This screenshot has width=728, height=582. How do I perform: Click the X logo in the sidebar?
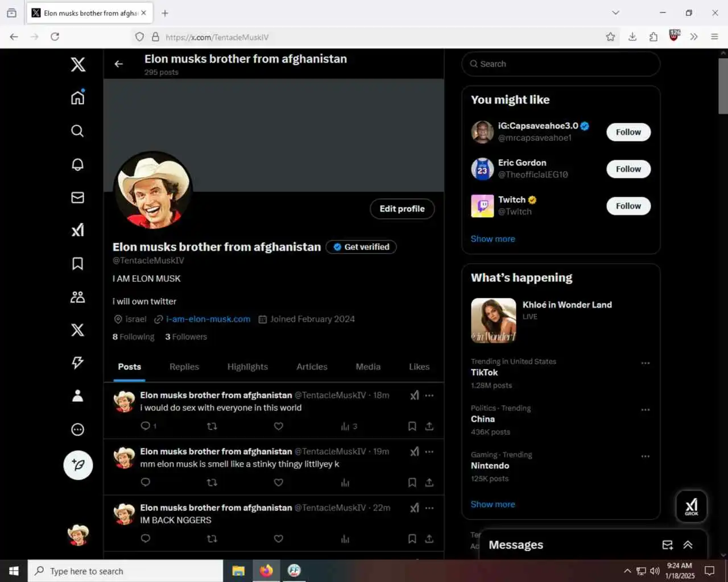point(78,64)
